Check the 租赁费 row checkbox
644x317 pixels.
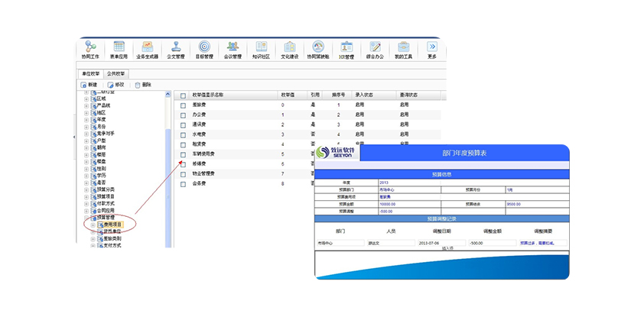coord(183,144)
